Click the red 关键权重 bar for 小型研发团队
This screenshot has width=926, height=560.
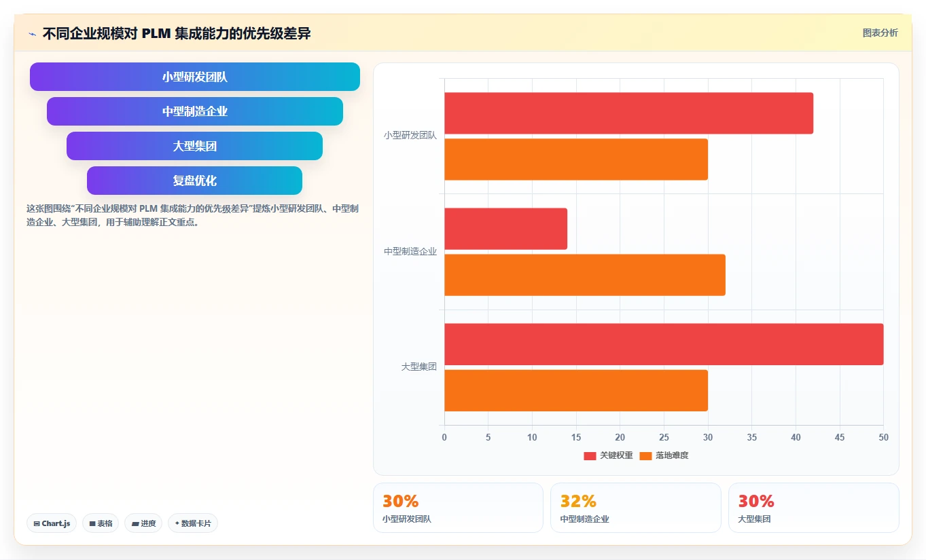point(628,113)
